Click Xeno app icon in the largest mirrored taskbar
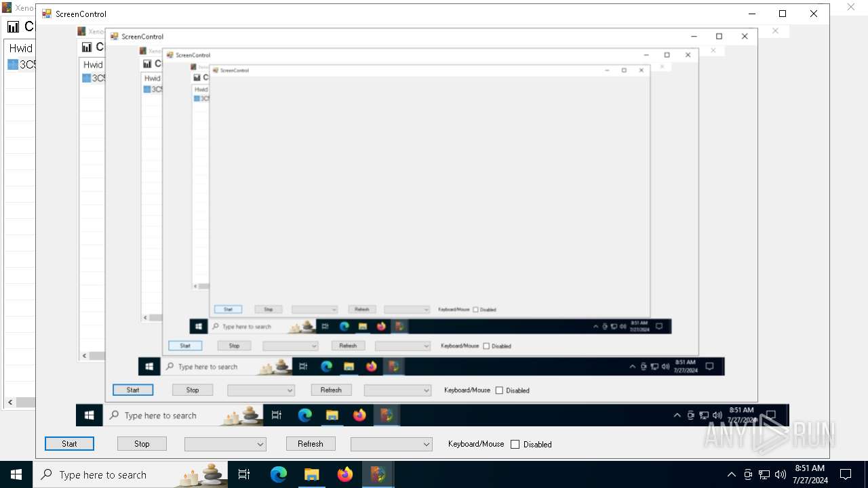The width and height of the screenshot is (868, 488). click(387, 415)
